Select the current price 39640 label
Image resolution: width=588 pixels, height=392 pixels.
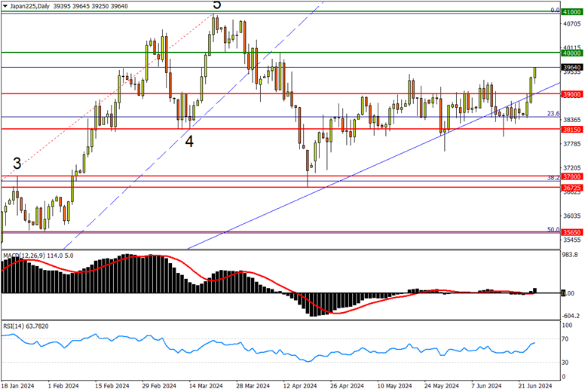[x=572, y=68]
